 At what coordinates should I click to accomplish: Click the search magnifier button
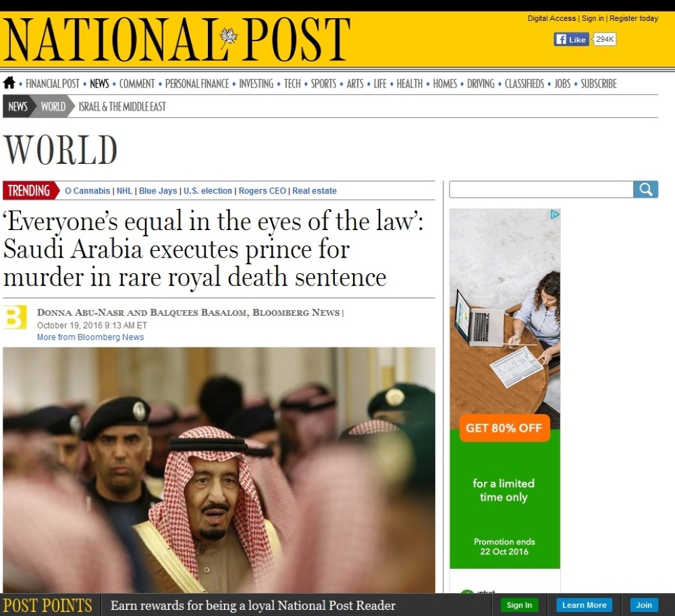coord(645,190)
